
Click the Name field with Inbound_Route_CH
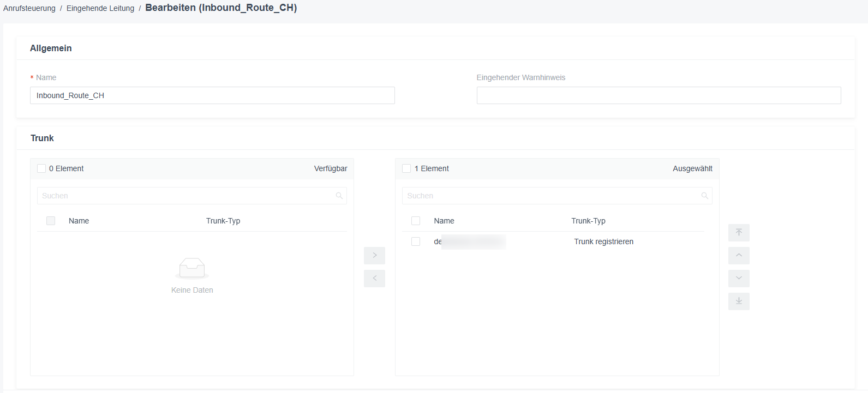click(x=212, y=95)
